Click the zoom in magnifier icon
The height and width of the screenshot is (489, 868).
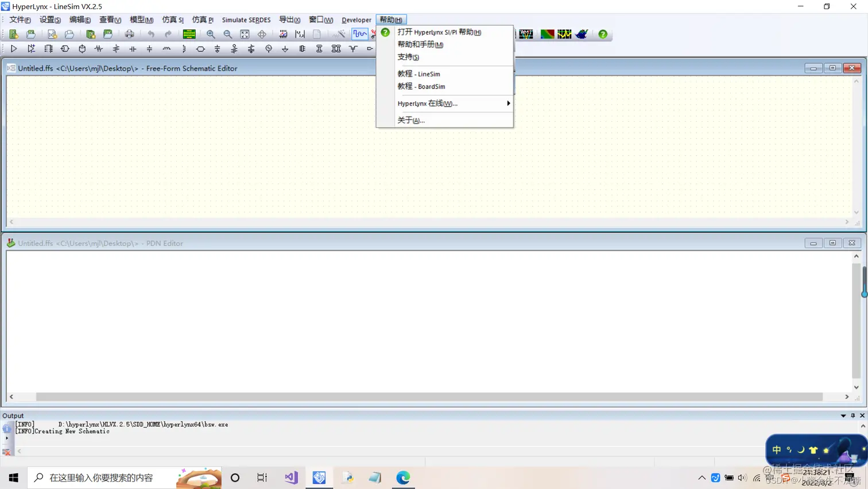[x=211, y=34]
